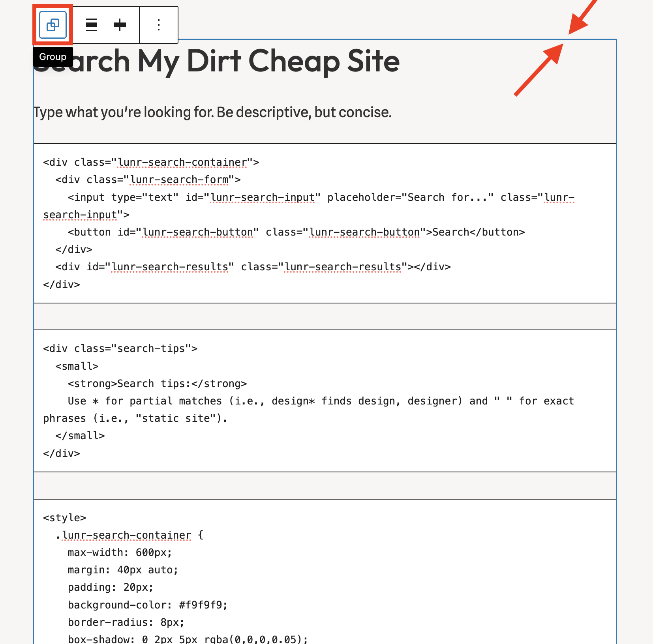
Task: Click the plus icon in block toolbar
Action: coord(119,25)
